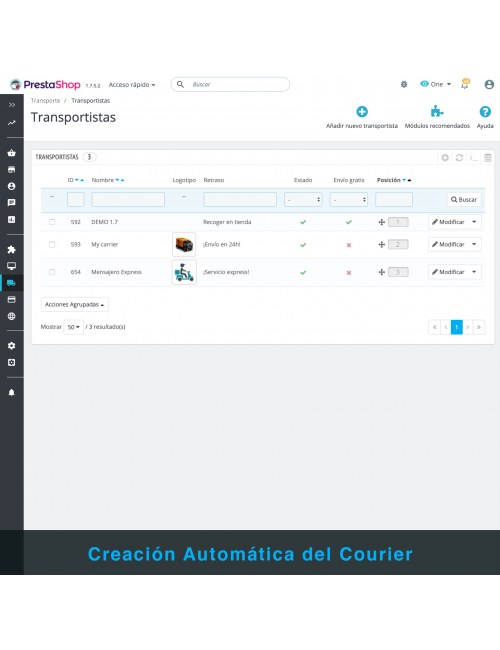Go to last page double arrow
500x650 pixels.
point(479,327)
